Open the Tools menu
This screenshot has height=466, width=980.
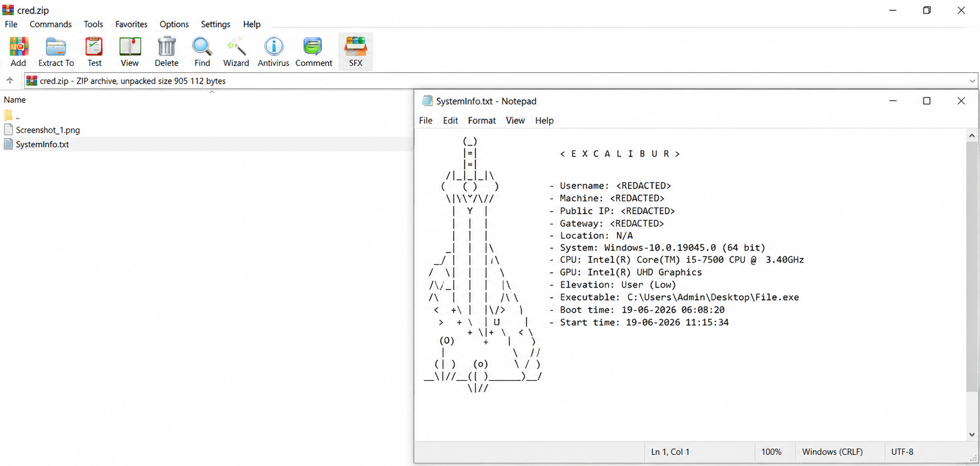pos(93,24)
